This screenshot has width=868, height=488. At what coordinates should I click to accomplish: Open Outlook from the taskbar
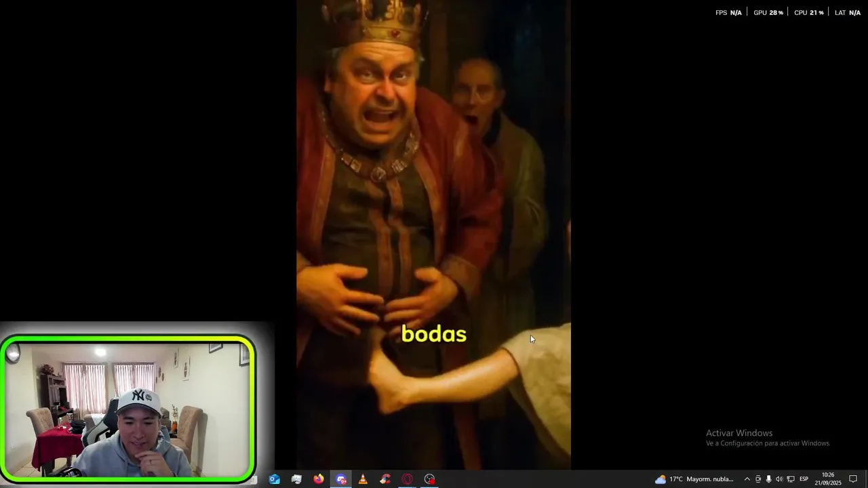[274, 479]
